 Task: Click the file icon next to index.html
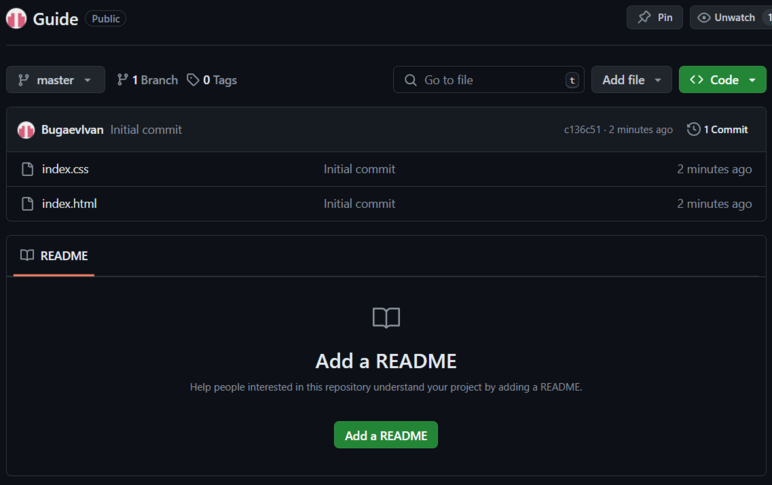[28, 204]
